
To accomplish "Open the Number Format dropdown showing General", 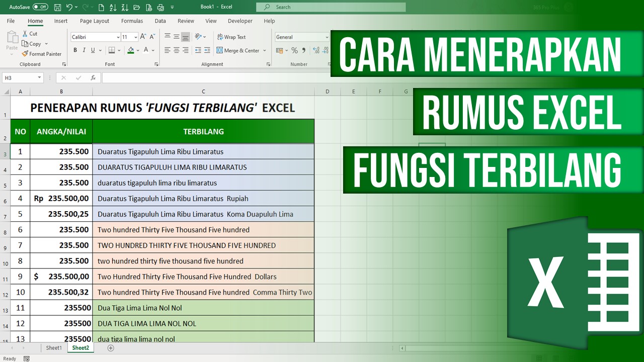I will [x=301, y=37].
